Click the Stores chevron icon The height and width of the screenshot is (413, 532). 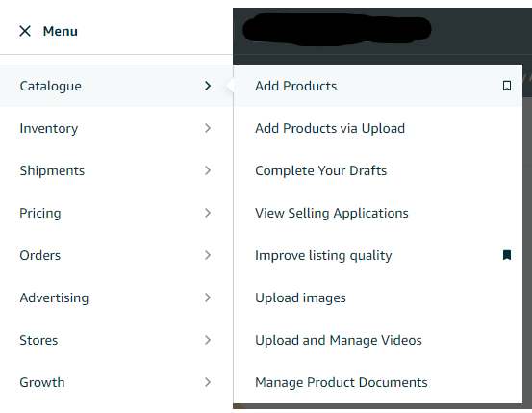tap(208, 340)
